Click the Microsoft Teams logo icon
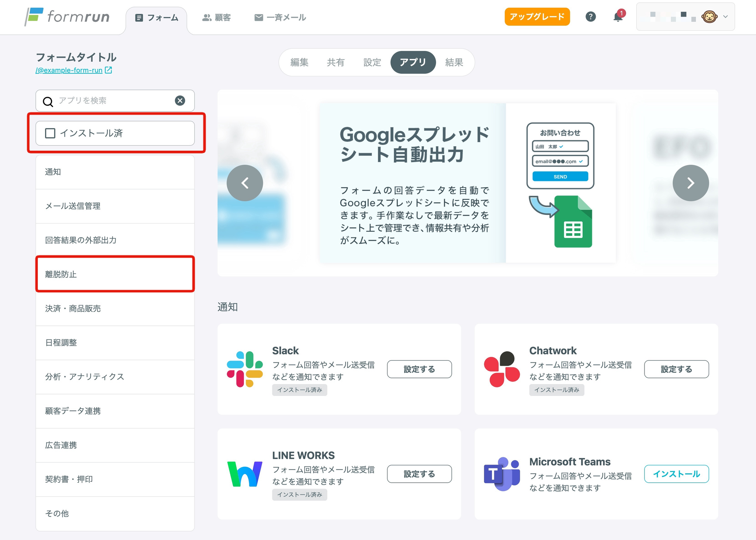Screen dimensions: 756x540 click(502, 474)
